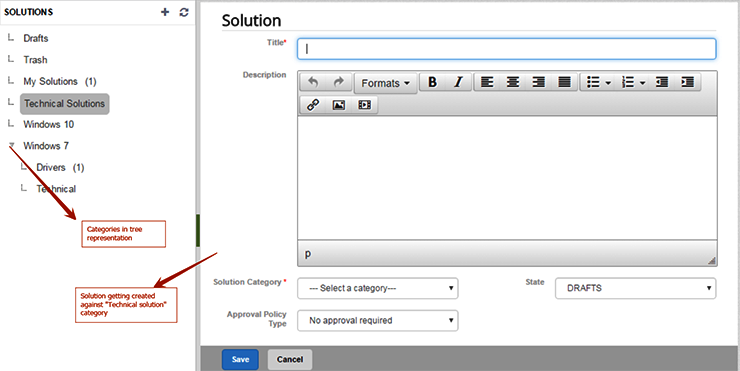Viewport: 740px width, 371px height.
Task: Align description text right
Action: pos(538,82)
